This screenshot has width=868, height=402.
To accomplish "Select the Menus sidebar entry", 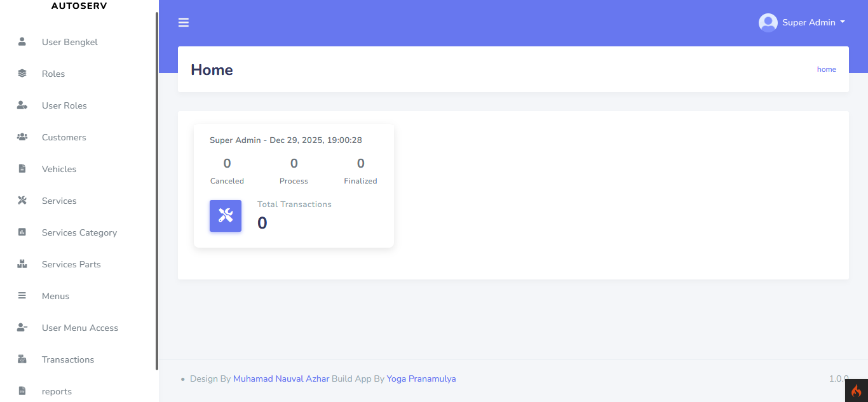I will coord(55,296).
